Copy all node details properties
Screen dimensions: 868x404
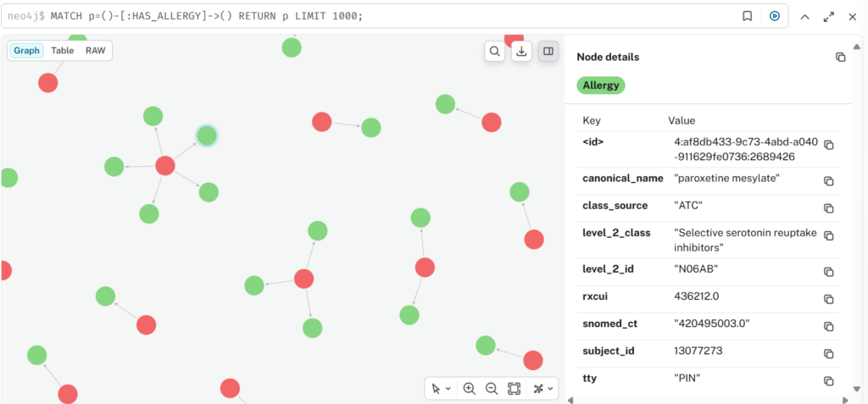[840, 57]
